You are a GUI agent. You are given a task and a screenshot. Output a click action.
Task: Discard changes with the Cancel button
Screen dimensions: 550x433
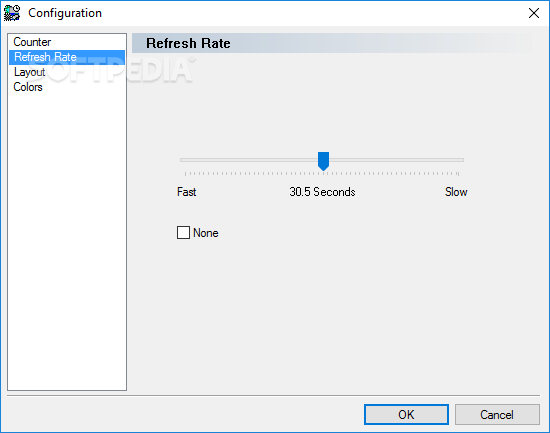[x=497, y=414]
